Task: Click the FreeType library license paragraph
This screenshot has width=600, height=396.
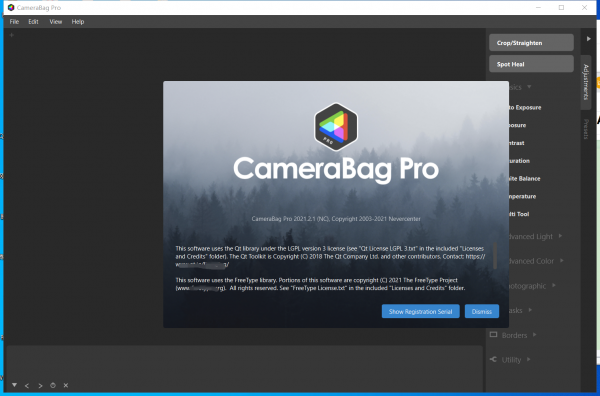Action: coord(320,284)
